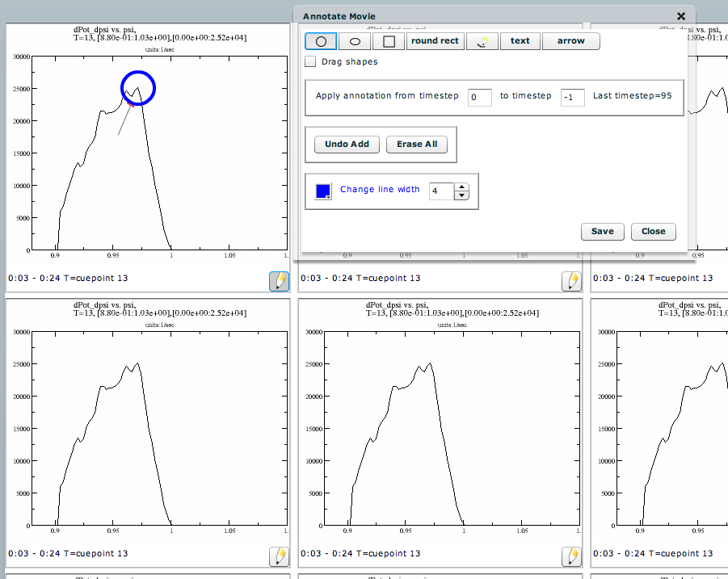Click the Close button in dialog
Image resolution: width=728 pixels, height=579 pixels.
(x=653, y=232)
